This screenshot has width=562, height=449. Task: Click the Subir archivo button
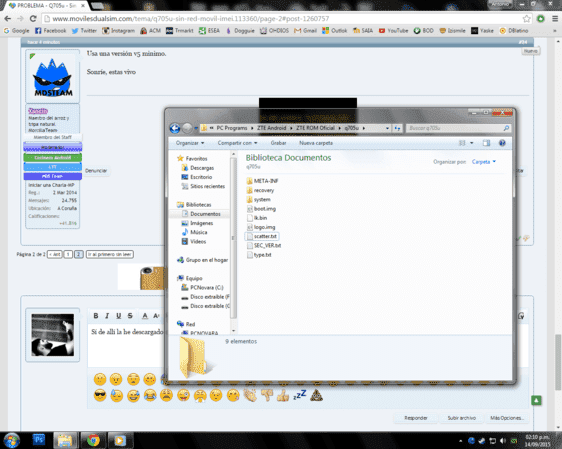point(462,418)
